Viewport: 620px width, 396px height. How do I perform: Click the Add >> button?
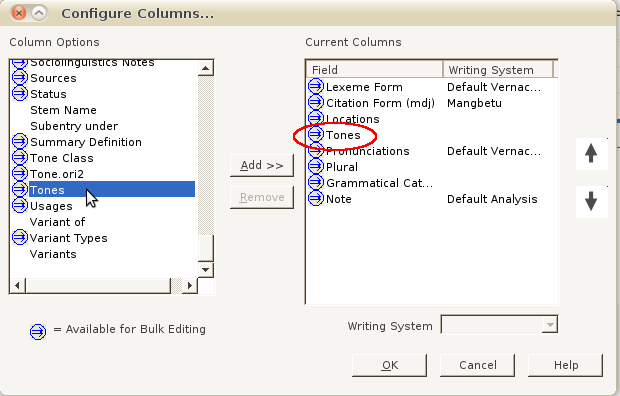[x=262, y=165]
